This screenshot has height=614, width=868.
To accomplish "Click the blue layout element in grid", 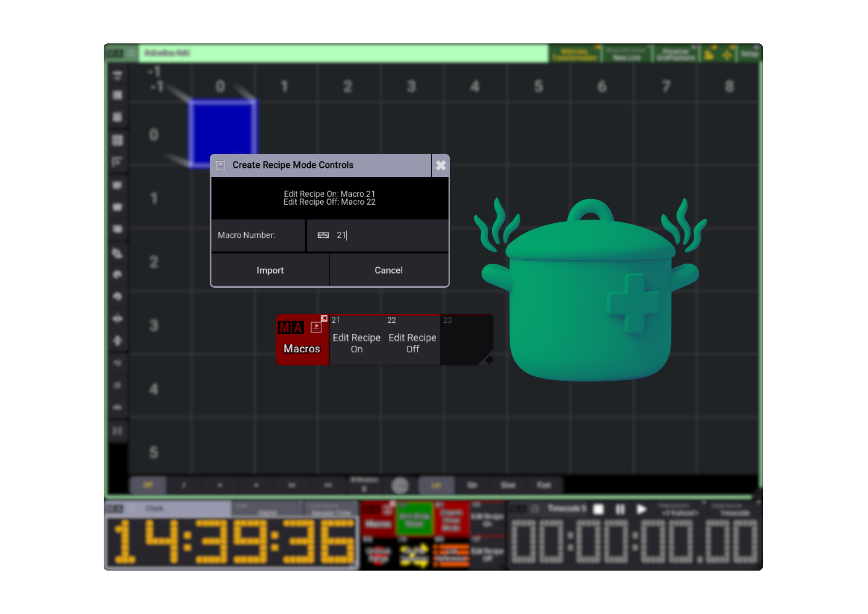I will (x=223, y=133).
